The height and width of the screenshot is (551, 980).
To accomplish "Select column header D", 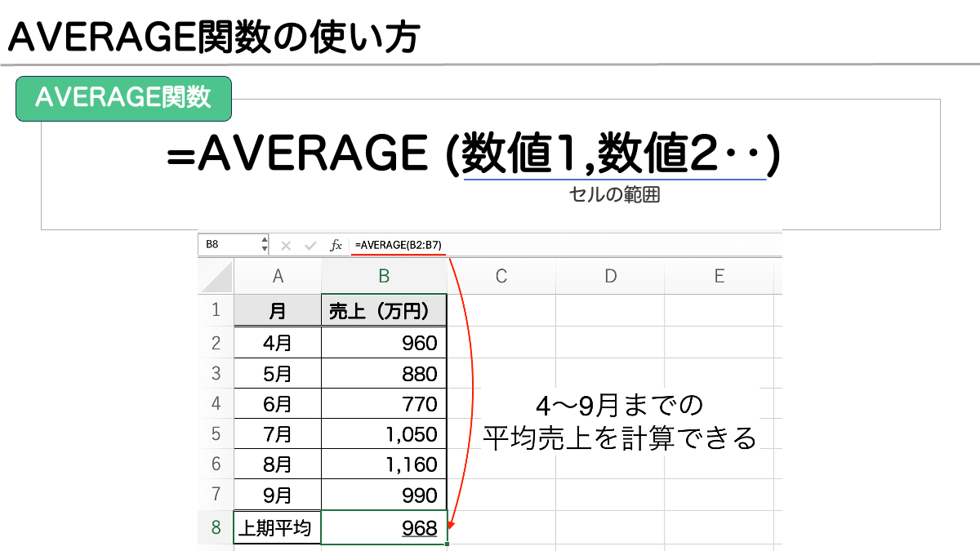I will (609, 276).
